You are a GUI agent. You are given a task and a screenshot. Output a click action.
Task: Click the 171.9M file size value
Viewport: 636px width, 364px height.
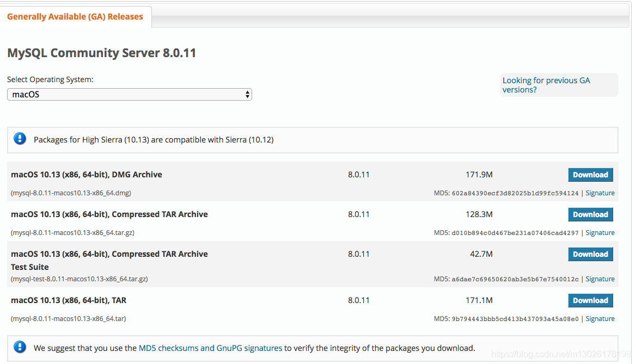[479, 175]
